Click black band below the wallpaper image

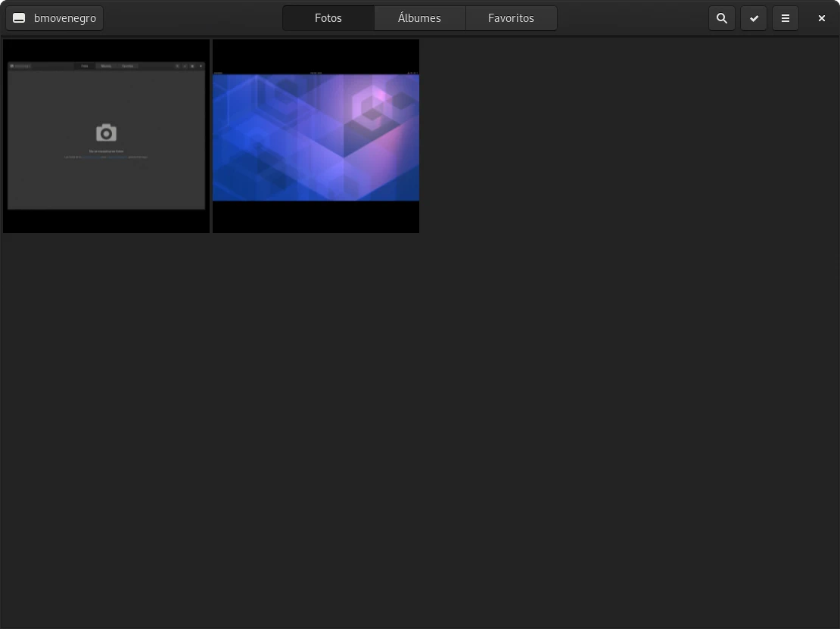click(x=316, y=217)
